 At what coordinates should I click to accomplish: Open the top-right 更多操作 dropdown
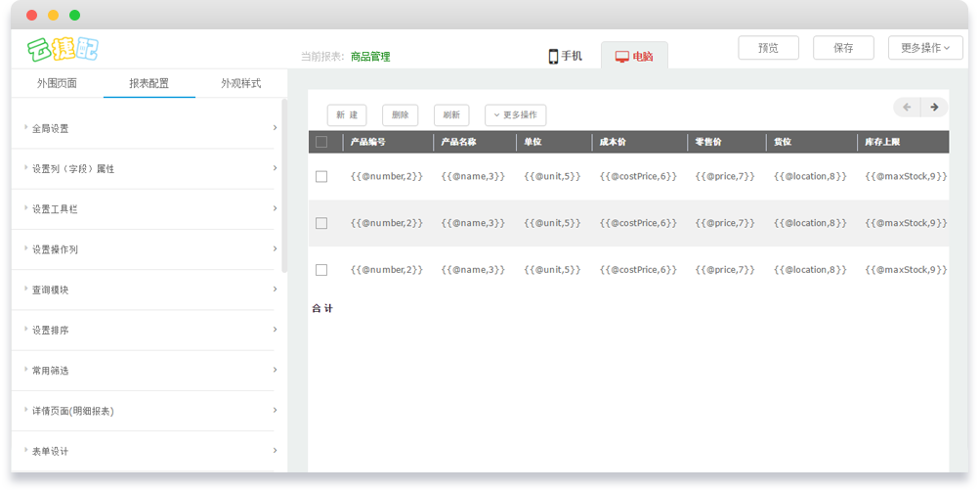coord(924,48)
